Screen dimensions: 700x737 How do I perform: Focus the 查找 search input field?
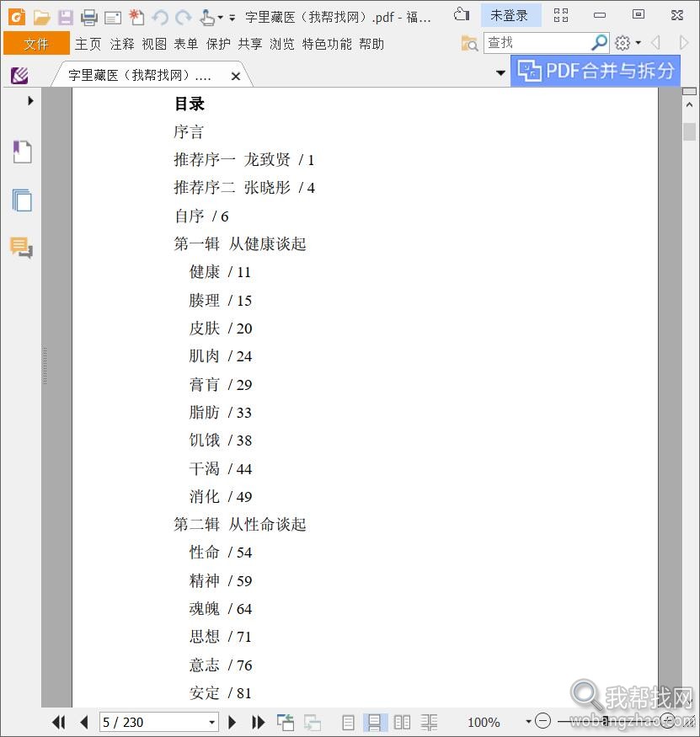(x=537, y=43)
